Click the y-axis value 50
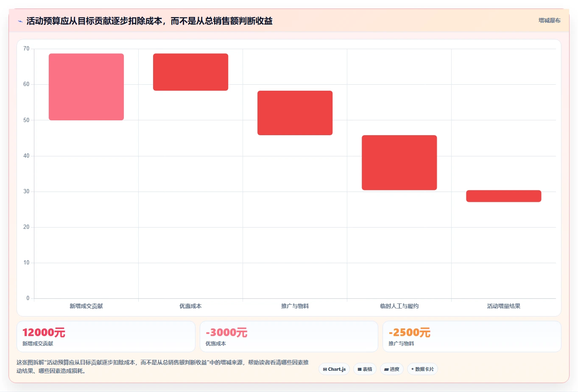Image resolution: width=578 pixels, height=392 pixels. [x=26, y=120]
